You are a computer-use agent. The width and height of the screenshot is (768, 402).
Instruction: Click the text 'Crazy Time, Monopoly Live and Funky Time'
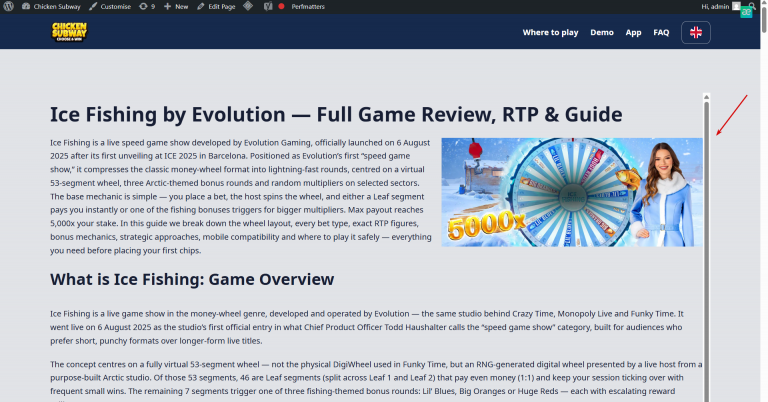[x=593, y=313]
